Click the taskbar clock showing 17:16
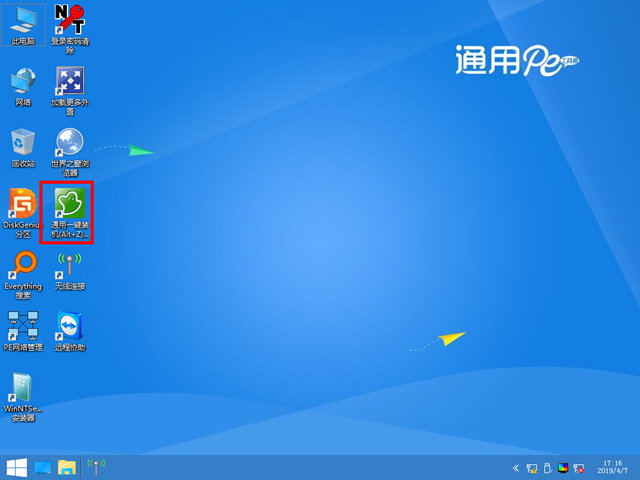Viewport: 640px width, 480px height. coord(610,467)
